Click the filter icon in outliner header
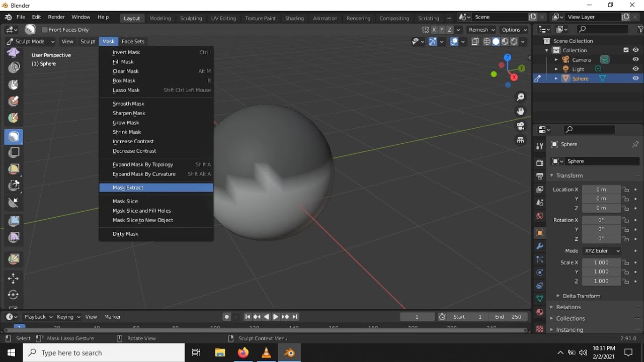644x362 pixels. point(640,30)
